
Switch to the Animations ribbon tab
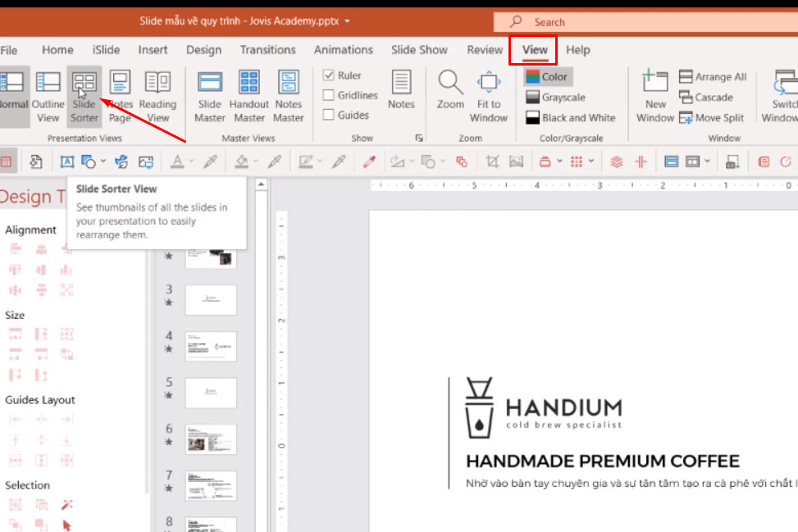343,50
